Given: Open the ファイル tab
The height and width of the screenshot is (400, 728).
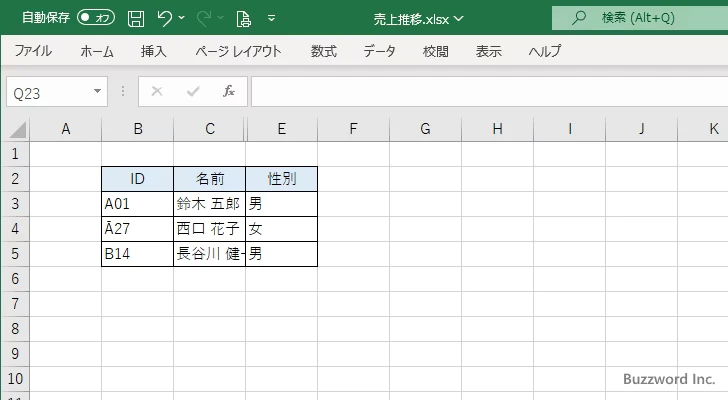Looking at the screenshot, I should (33, 51).
